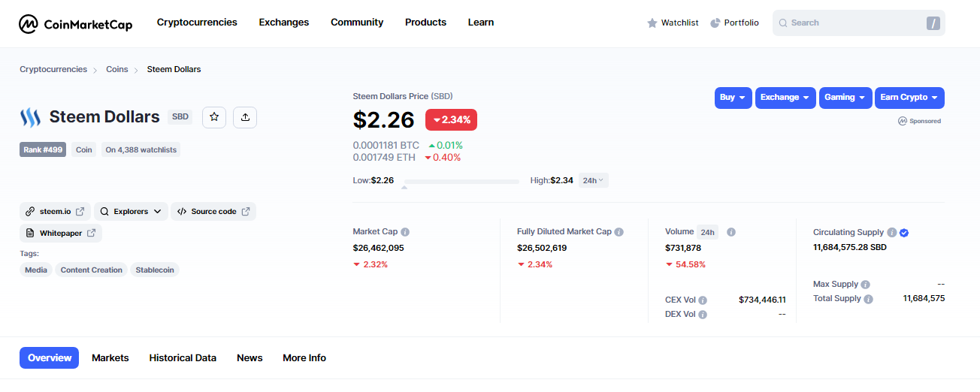Expand the Buy dropdown button
Image resolution: width=980 pixels, height=392 pixels.
click(x=733, y=98)
